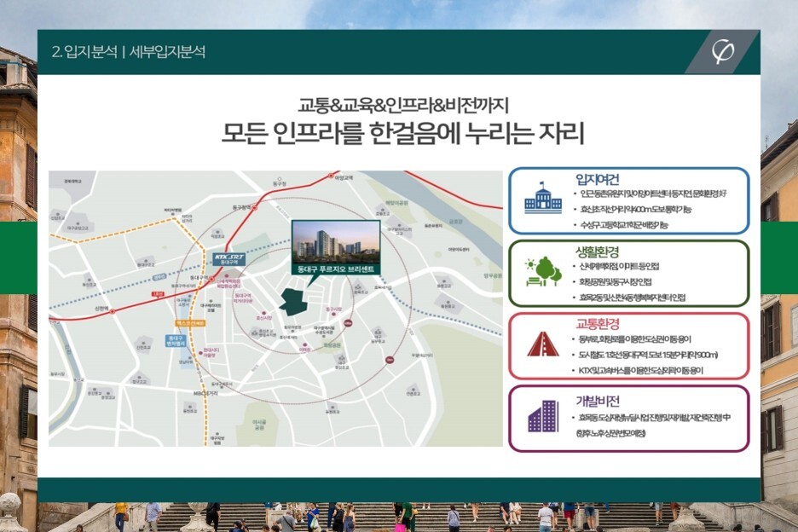Click the subtitle 교통&교육&인프라&비전까지

403,105
